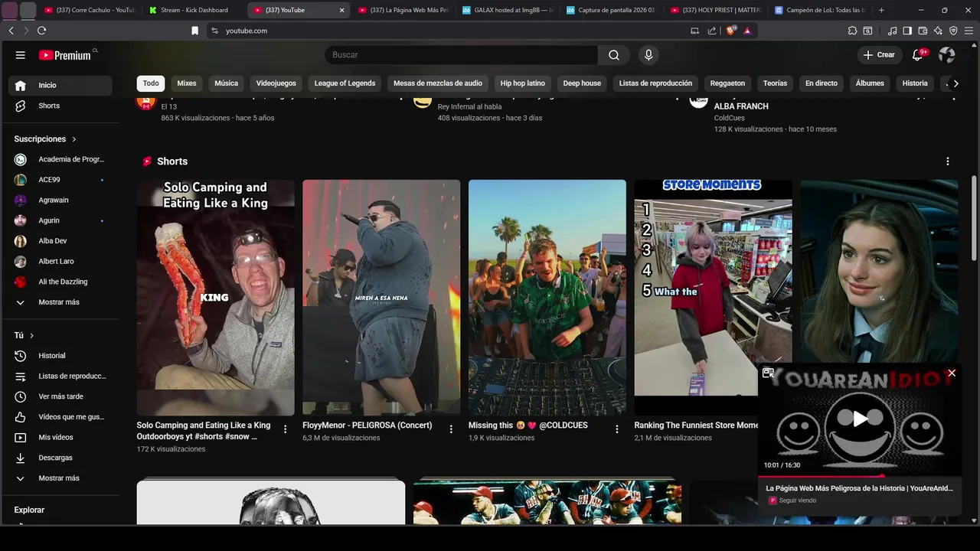Start voice search with microphone icon
The height and width of the screenshot is (551, 980).
(x=648, y=55)
